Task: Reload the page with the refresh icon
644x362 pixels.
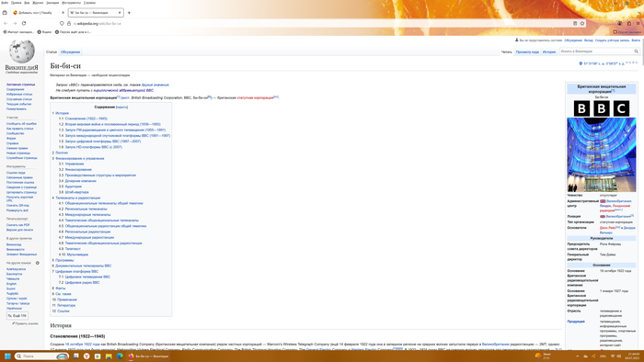Action: (24, 23)
